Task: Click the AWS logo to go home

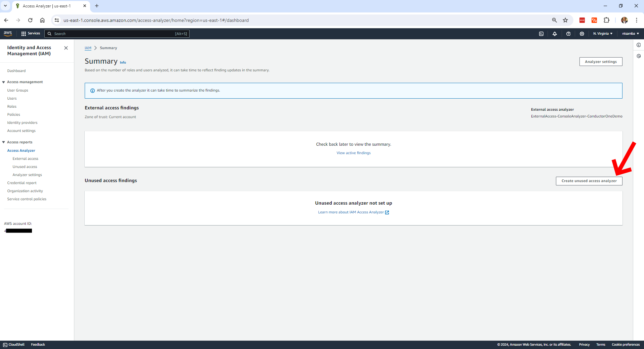Action: tap(8, 33)
